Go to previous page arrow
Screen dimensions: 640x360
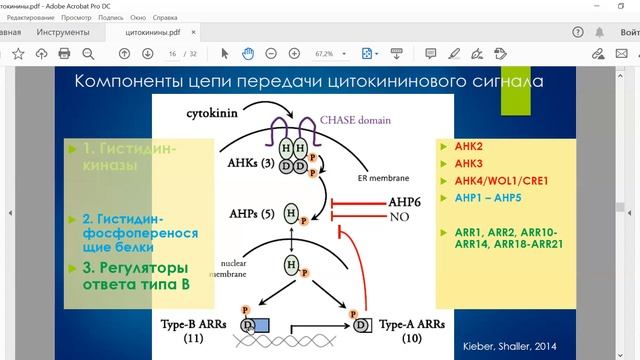tap(124, 53)
